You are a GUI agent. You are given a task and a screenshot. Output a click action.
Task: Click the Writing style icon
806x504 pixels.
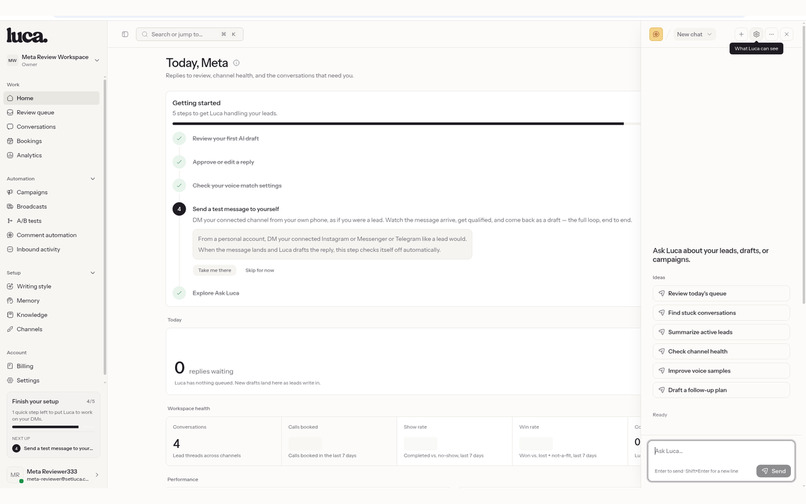(x=10, y=286)
